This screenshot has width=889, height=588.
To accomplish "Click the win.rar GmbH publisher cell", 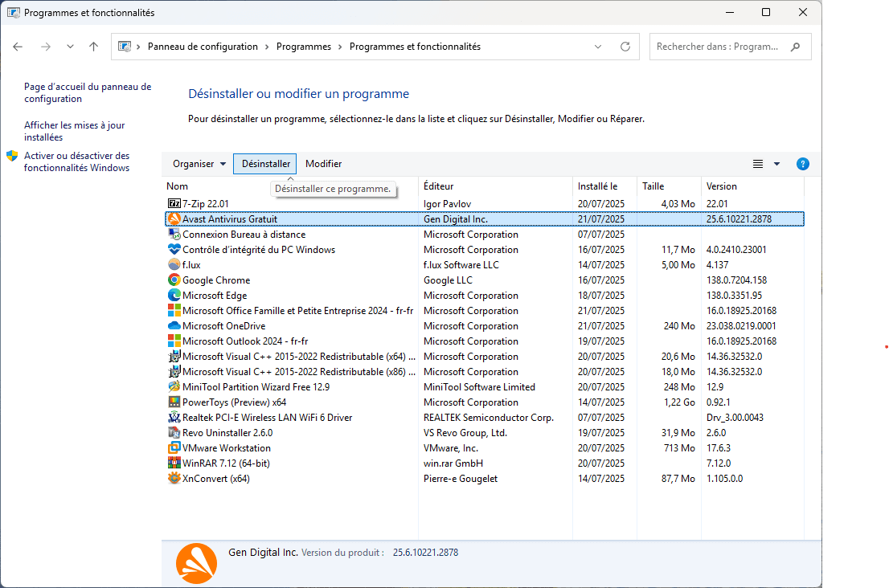I will (x=453, y=463).
